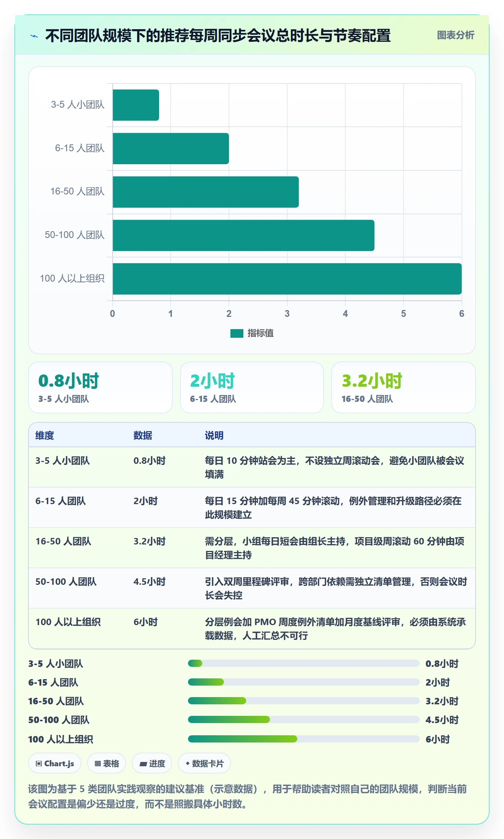Click the 图表分析 label in the header
The image size is (504, 839).
pyautogui.click(x=455, y=35)
